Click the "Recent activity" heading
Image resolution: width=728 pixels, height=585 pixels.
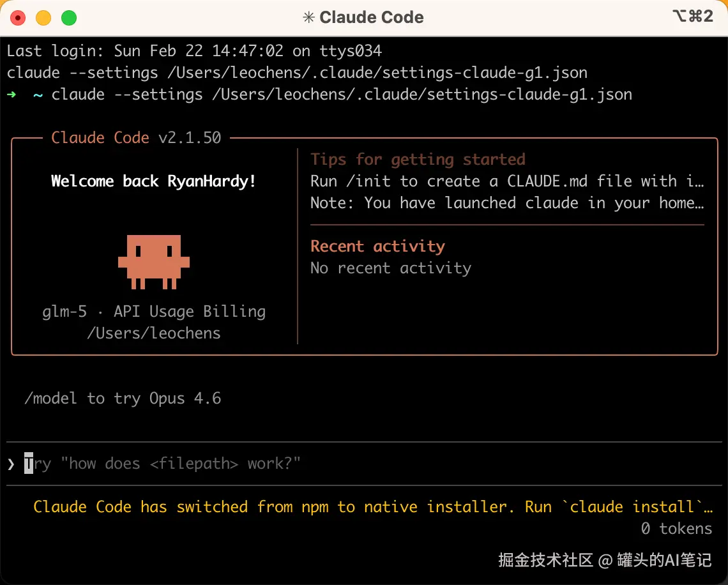(377, 246)
